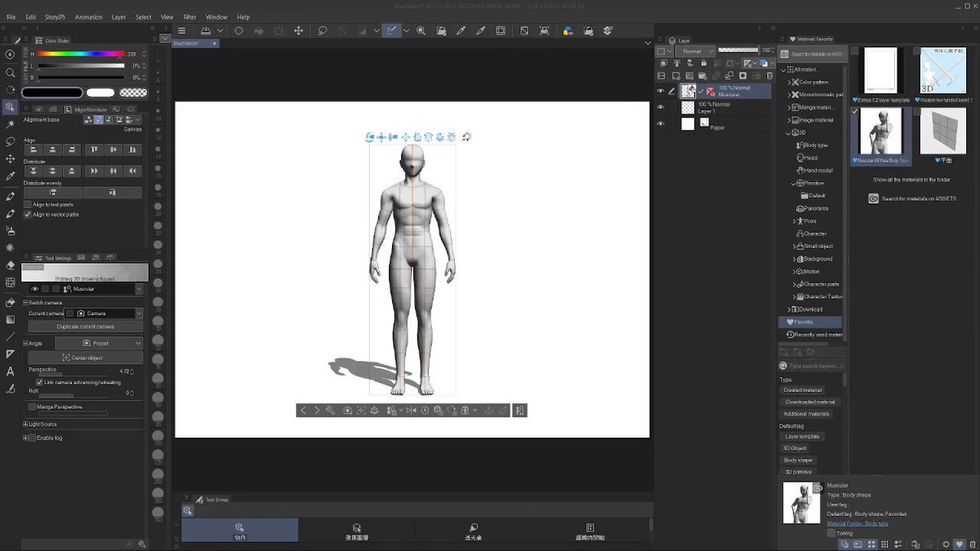Open the Animation menu
980x551 pixels.
(89, 16)
